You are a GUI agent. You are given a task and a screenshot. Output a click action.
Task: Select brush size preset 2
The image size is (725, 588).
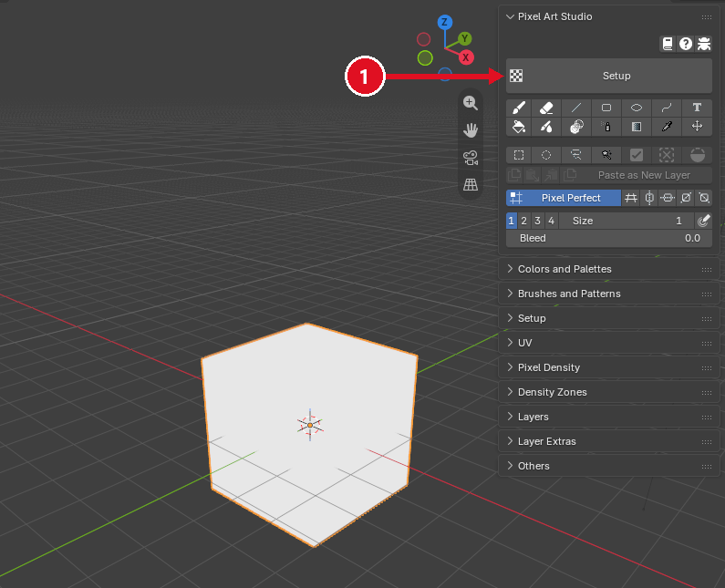coord(523,221)
